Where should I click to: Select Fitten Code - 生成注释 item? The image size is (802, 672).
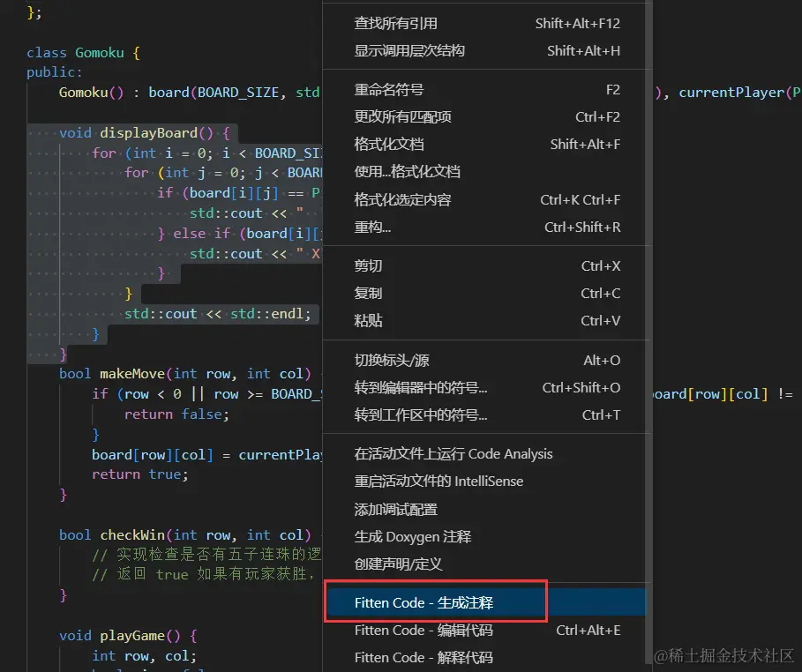tap(486, 603)
